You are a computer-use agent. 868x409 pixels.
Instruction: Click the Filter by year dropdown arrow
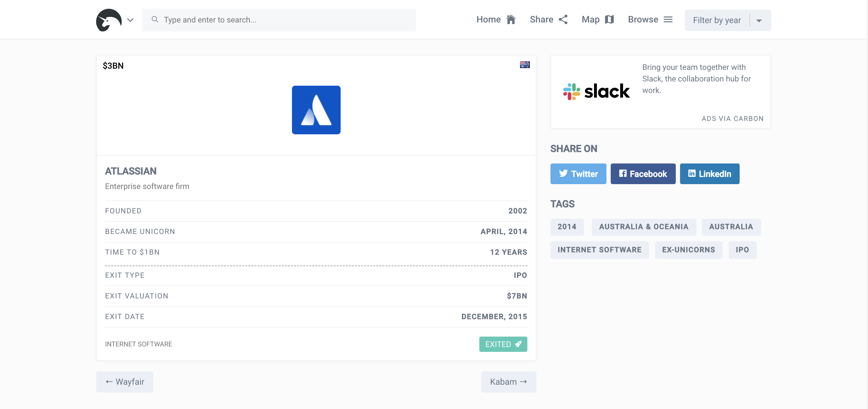[759, 21]
